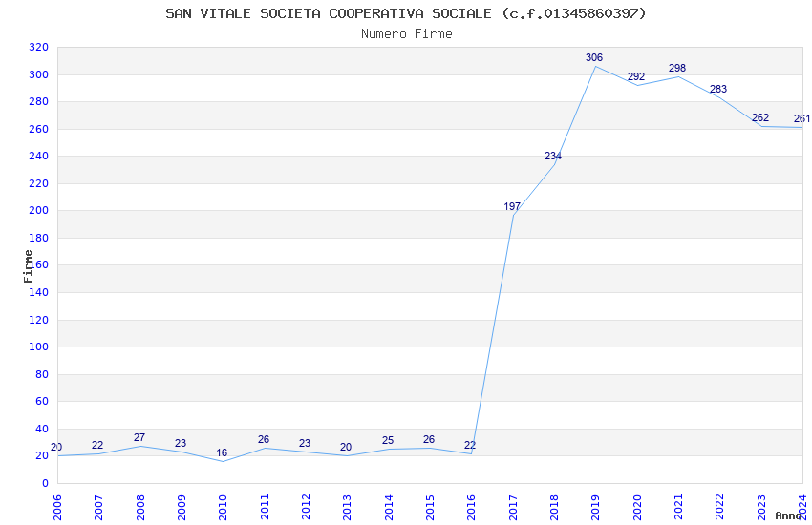Click the 2014 x-axis year label
812x525 pixels.
coord(389,507)
